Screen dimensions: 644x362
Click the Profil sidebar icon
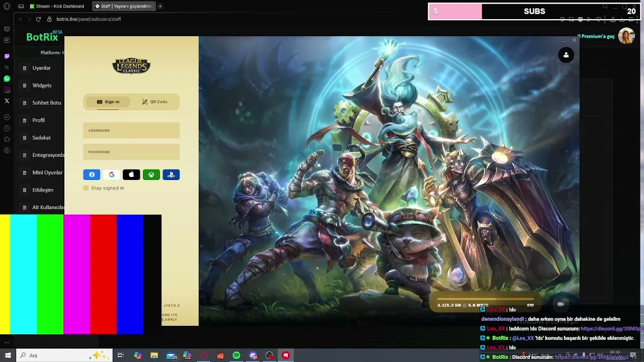click(24, 120)
